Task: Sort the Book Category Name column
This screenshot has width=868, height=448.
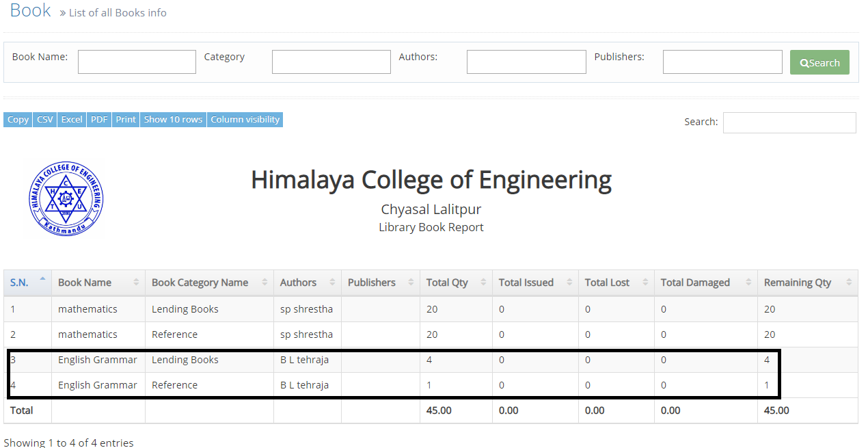Action: tap(209, 282)
